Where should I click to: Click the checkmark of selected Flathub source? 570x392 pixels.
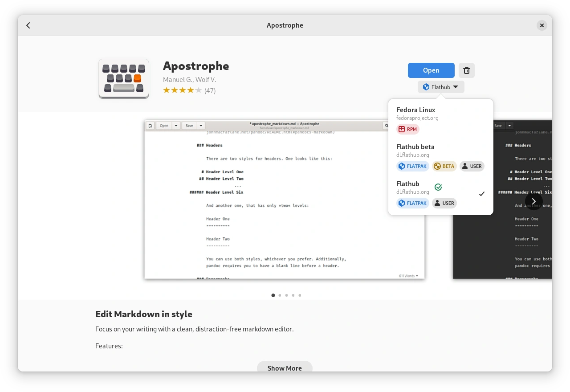482,194
